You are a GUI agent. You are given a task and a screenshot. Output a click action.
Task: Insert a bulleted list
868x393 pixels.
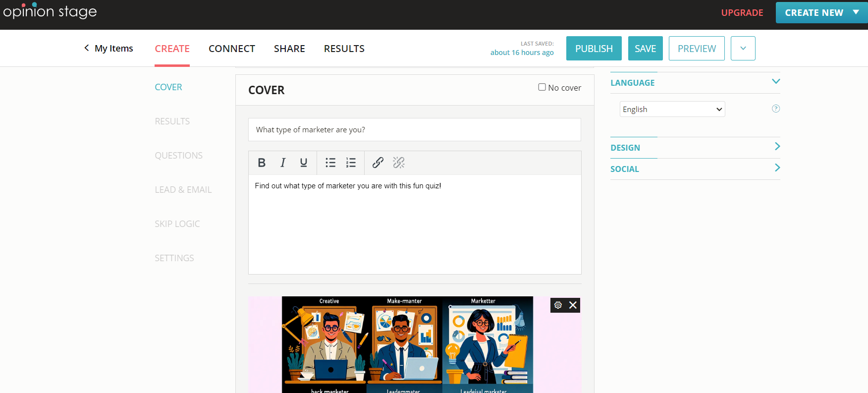[330, 163]
